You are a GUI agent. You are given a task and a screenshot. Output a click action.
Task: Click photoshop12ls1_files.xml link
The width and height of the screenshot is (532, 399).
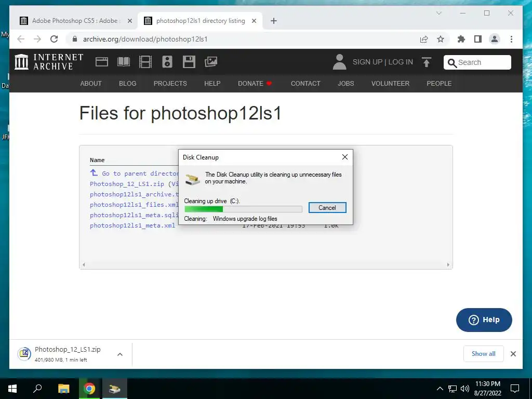(x=134, y=205)
